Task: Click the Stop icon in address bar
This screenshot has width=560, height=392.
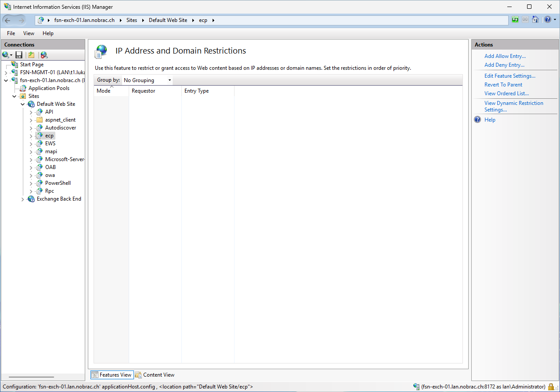Action: coord(525,20)
